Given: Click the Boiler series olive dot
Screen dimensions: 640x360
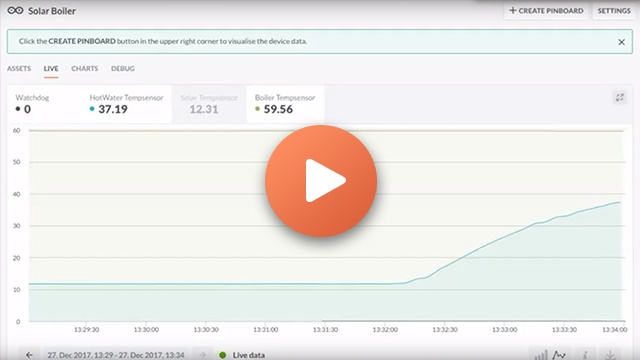Looking at the screenshot, I should coord(257,109).
